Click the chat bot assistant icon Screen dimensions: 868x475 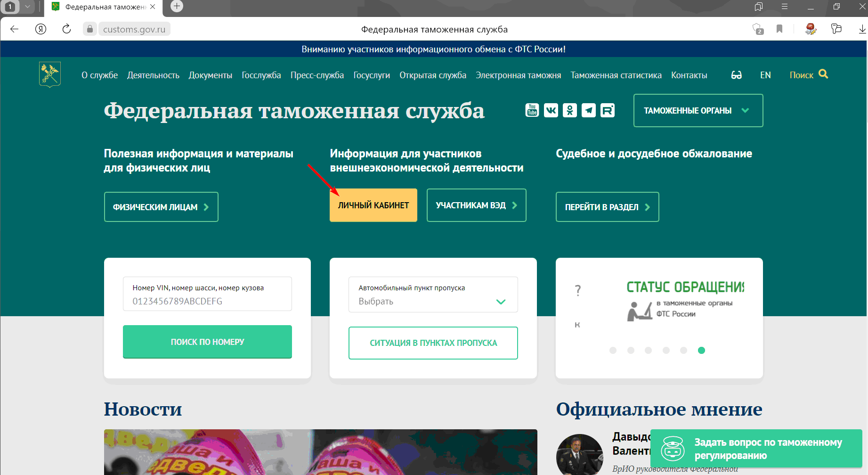coord(673,448)
